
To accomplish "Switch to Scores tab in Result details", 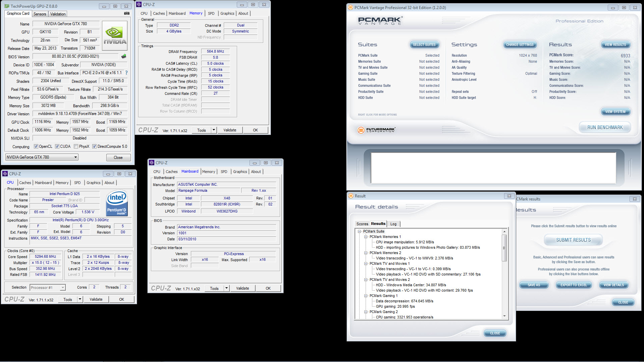I will pyautogui.click(x=362, y=224).
